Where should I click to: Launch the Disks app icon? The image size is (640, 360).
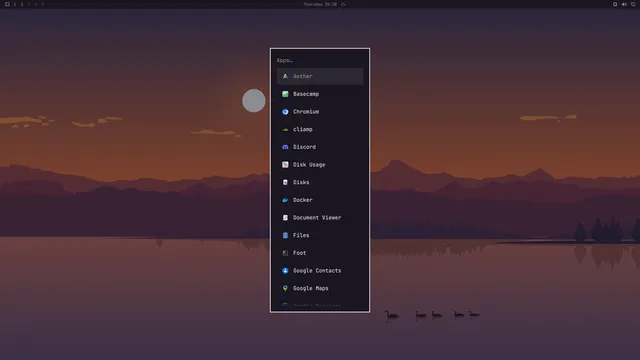(285, 182)
